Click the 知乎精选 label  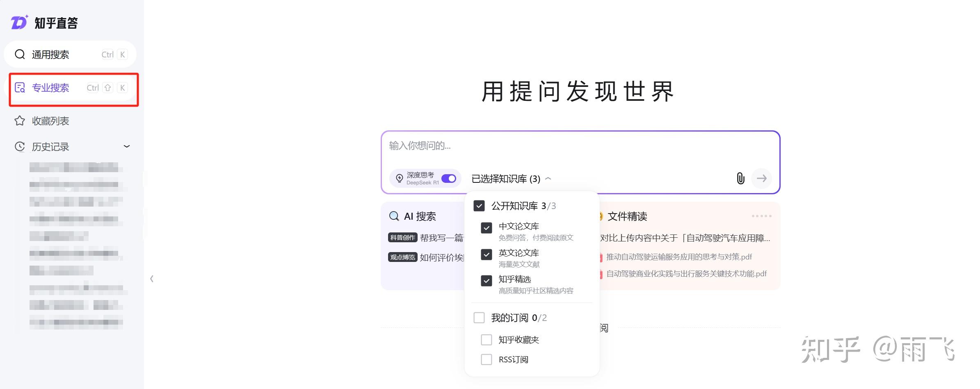coord(514,279)
